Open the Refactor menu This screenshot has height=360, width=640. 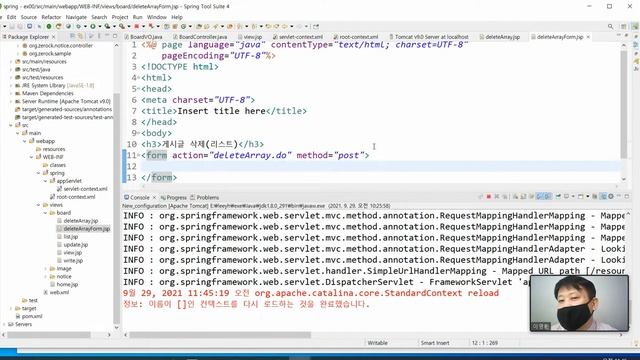51,17
